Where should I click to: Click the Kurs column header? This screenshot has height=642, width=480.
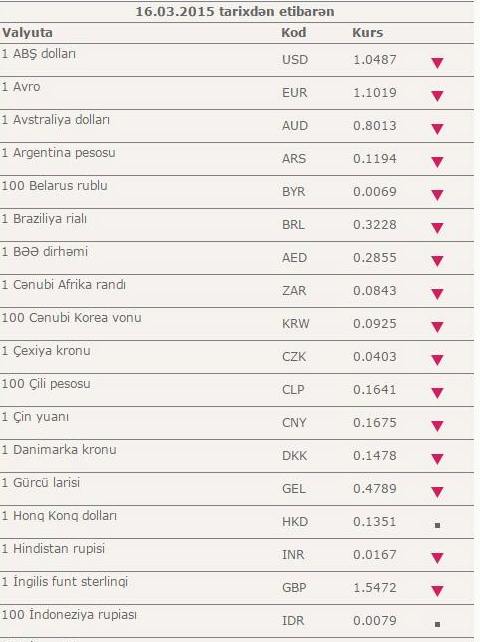tap(367, 33)
